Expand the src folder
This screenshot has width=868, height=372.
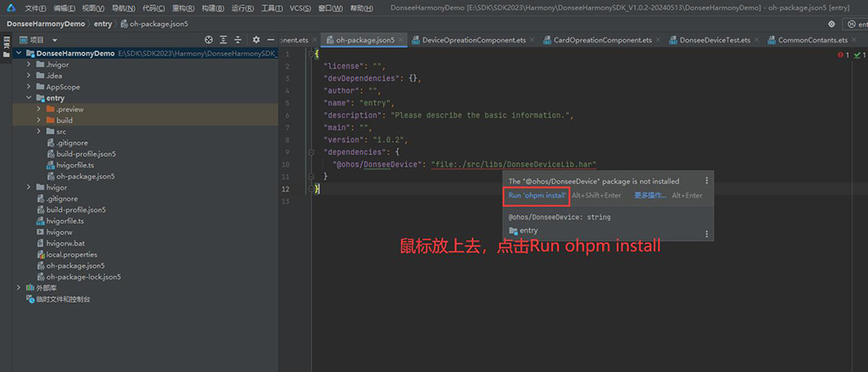[x=39, y=131]
